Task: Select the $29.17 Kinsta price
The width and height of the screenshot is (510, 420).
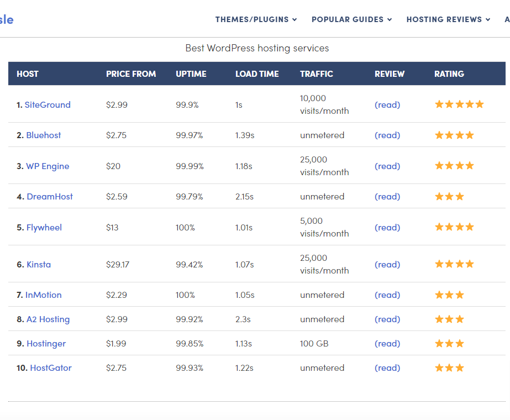Action: pyautogui.click(x=118, y=265)
